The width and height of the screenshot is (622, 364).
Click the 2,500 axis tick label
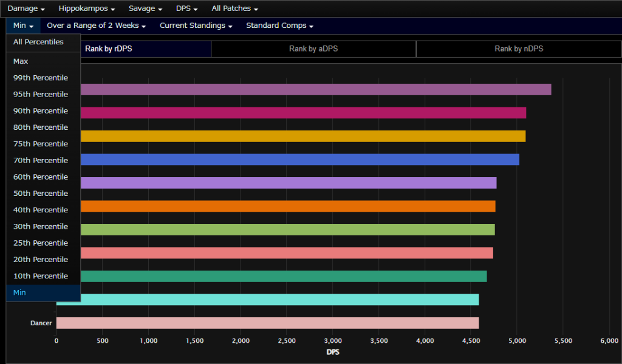(287, 341)
